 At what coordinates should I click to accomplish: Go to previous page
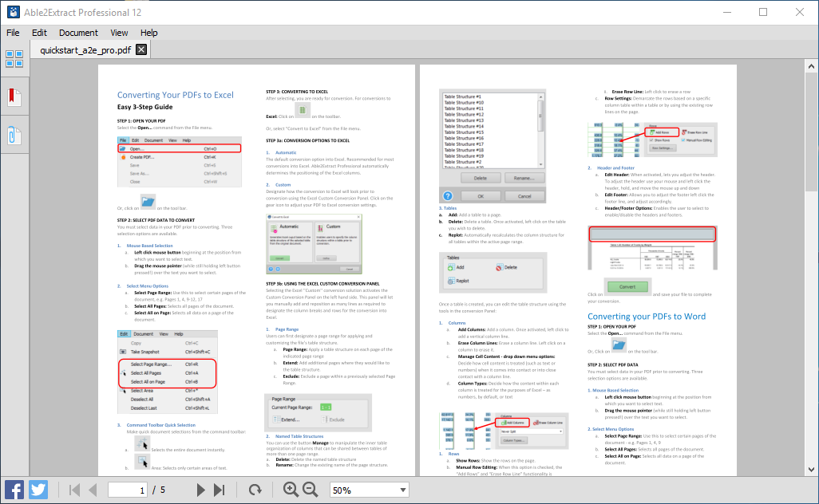click(93, 490)
